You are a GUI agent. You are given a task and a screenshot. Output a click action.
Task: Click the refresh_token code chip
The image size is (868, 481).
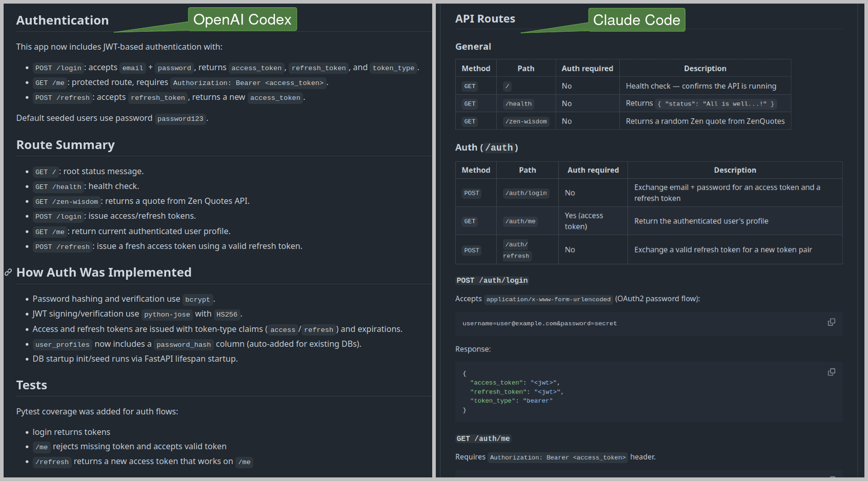[318, 67]
